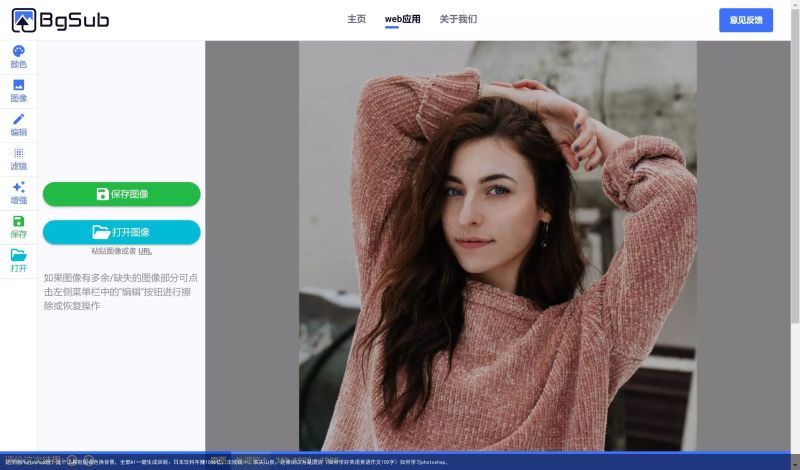800x470 pixels.
Task: Open the 增强 enhance sparkle tool
Action: pyautogui.click(x=18, y=193)
